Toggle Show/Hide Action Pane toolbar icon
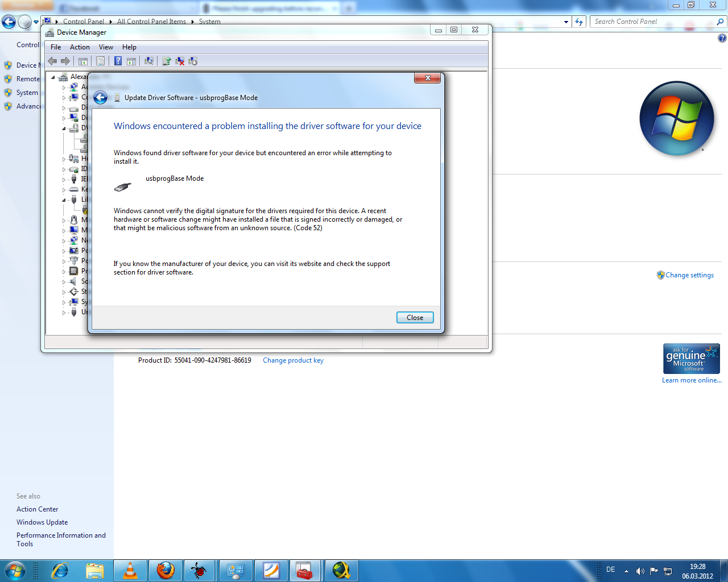This screenshot has width=728, height=582. tap(131, 61)
